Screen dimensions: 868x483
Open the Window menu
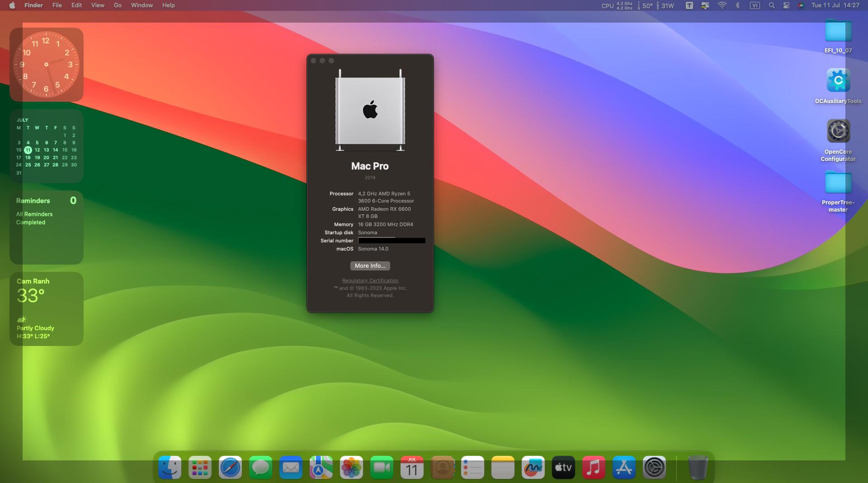pyautogui.click(x=142, y=5)
